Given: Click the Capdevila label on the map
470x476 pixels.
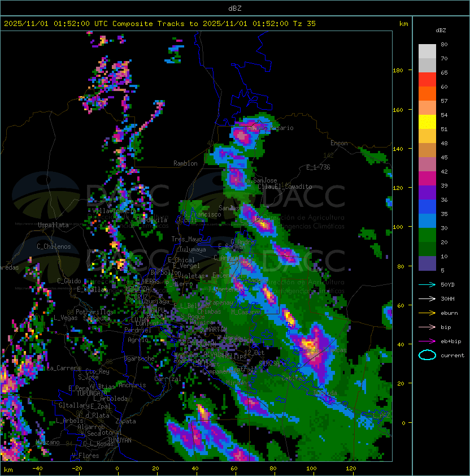Looking at the screenshot, I should pyautogui.click(x=151, y=220).
